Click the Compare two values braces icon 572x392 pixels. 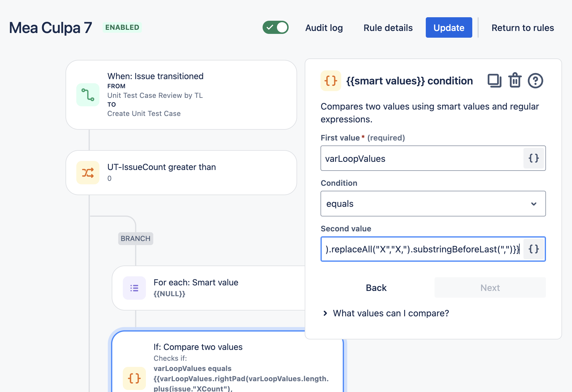click(x=134, y=378)
